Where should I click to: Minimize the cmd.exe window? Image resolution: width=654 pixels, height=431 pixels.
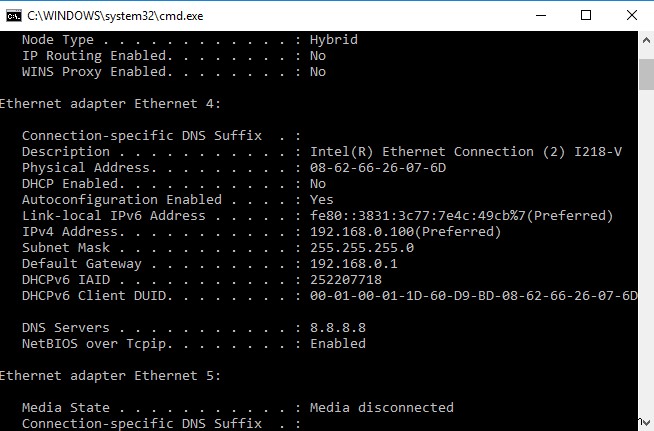541,14
